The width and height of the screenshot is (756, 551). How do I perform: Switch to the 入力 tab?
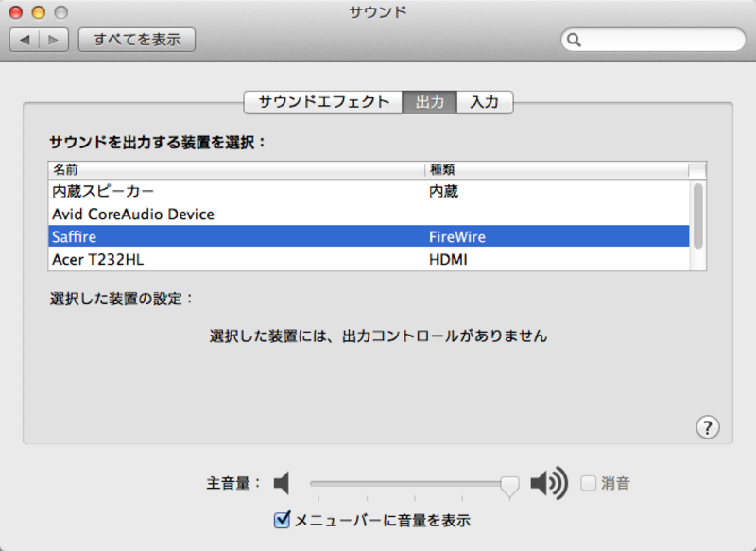tap(485, 102)
